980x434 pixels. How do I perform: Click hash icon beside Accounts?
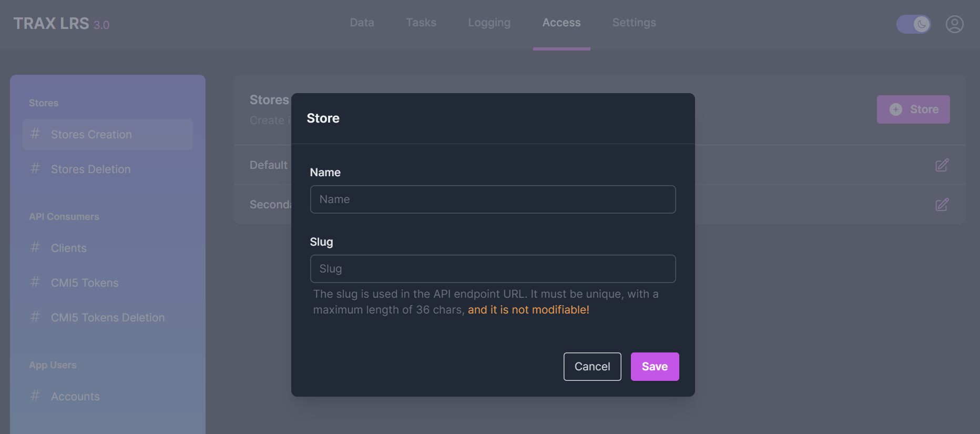(35, 396)
